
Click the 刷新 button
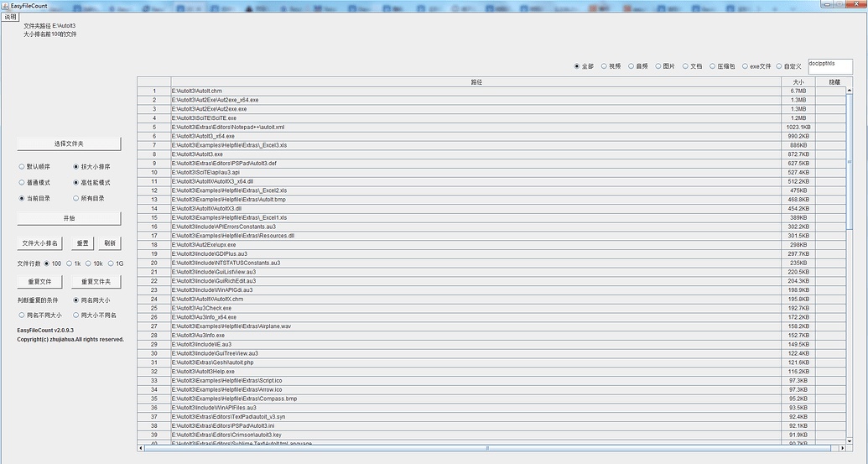[110, 243]
